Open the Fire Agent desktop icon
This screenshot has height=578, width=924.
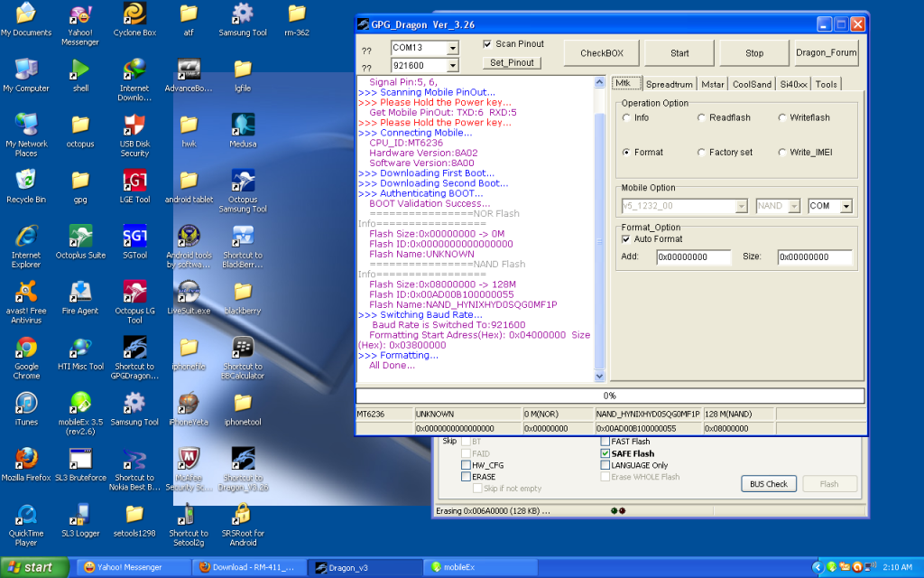(x=80, y=297)
